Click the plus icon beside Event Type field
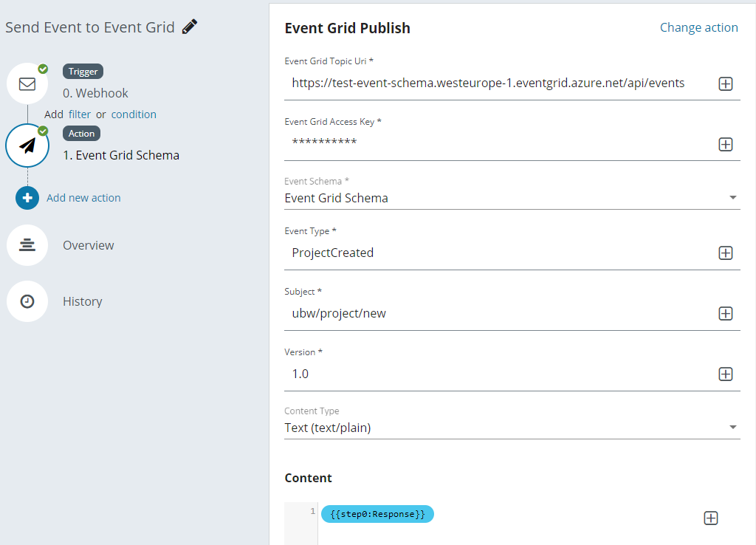Screen dimensions: 756x545 point(726,253)
